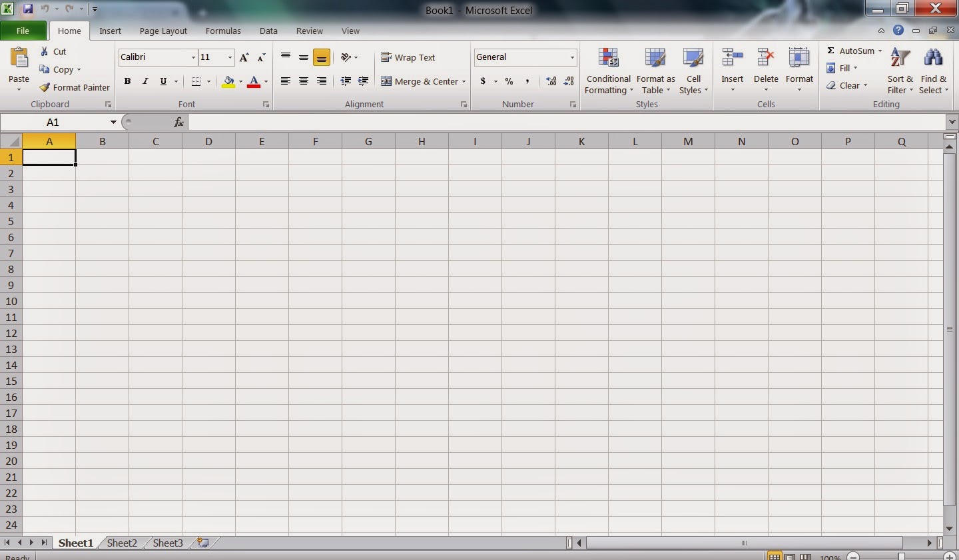
Task: Open the Cell Styles gallery
Action: [x=693, y=71]
